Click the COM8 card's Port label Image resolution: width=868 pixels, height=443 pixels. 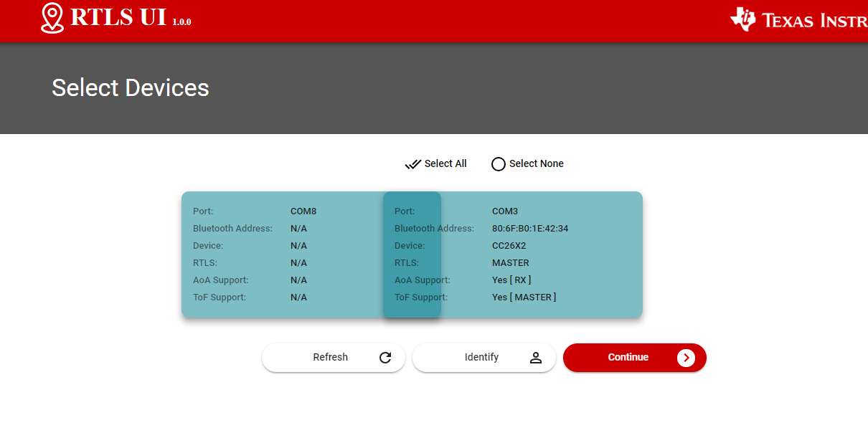[x=203, y=211]
